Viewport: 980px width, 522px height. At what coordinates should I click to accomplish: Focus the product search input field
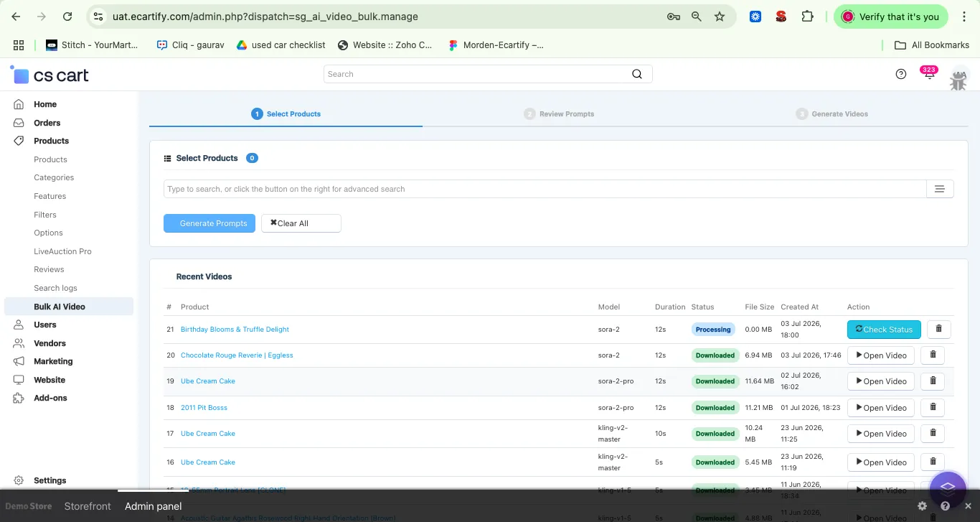click(545, 189)
